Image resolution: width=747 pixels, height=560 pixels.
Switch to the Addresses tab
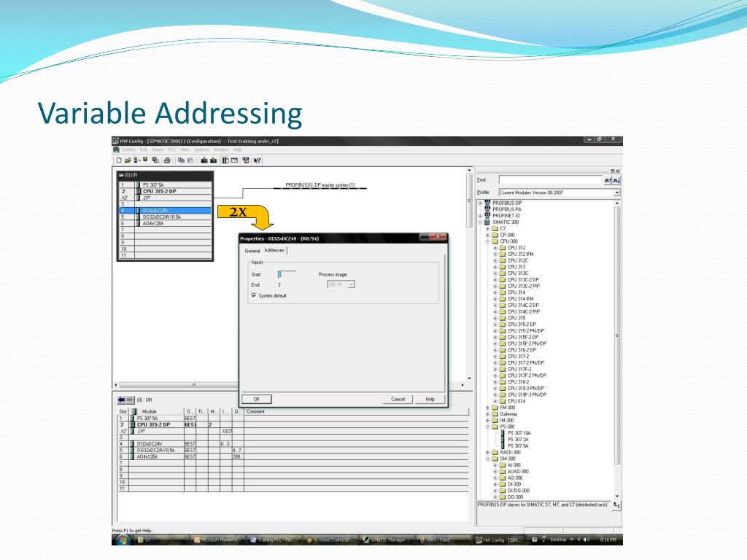click(274, 251)
